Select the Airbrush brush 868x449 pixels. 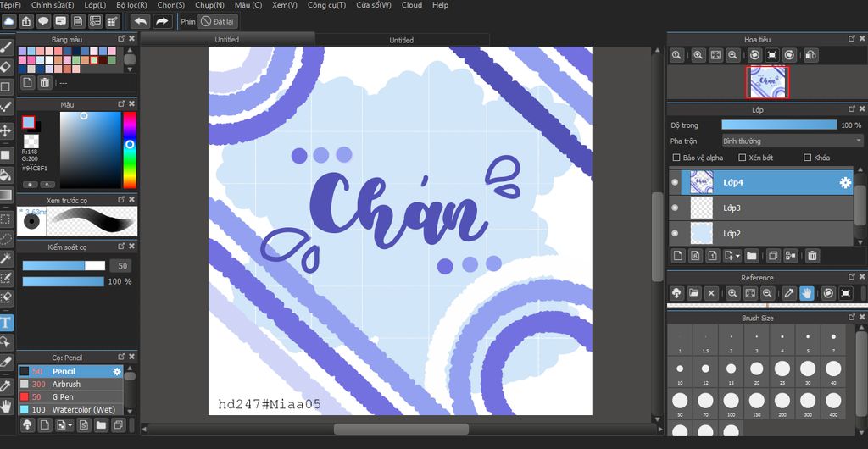71,385
